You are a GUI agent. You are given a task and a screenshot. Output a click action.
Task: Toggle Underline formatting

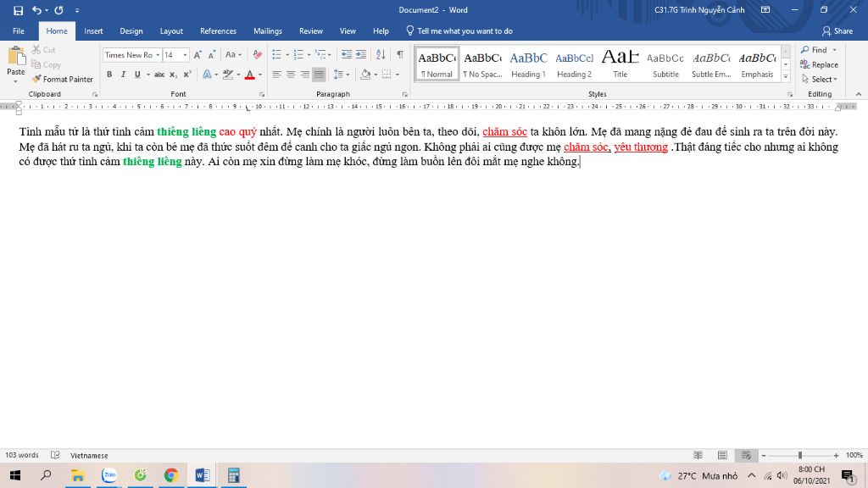click(x=136, y=75)
